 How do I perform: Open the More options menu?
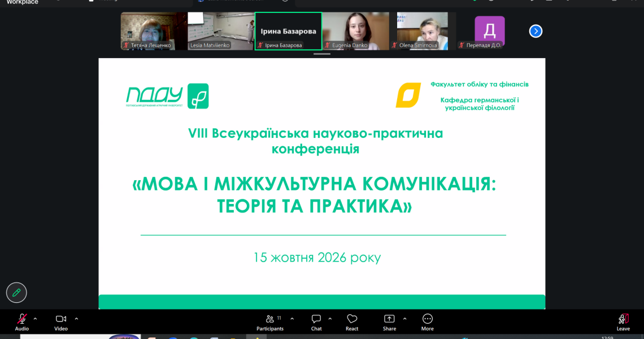tap(427, 322)
